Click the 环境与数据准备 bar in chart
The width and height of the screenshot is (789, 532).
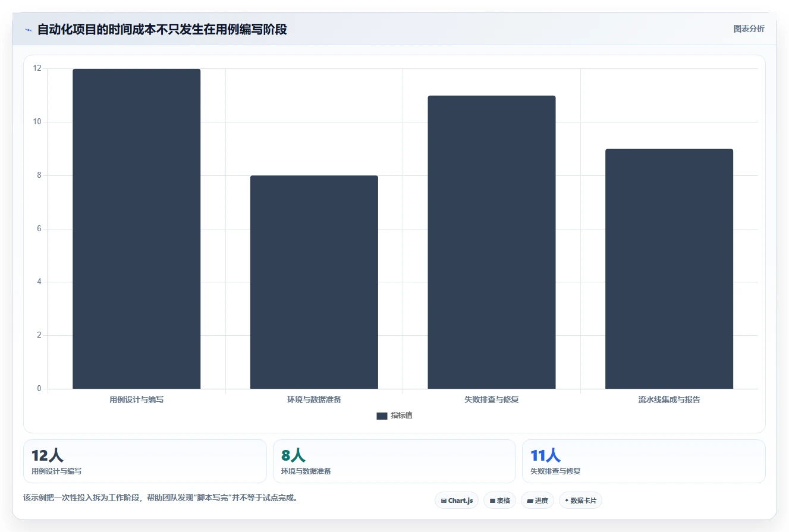coord(314,282)
